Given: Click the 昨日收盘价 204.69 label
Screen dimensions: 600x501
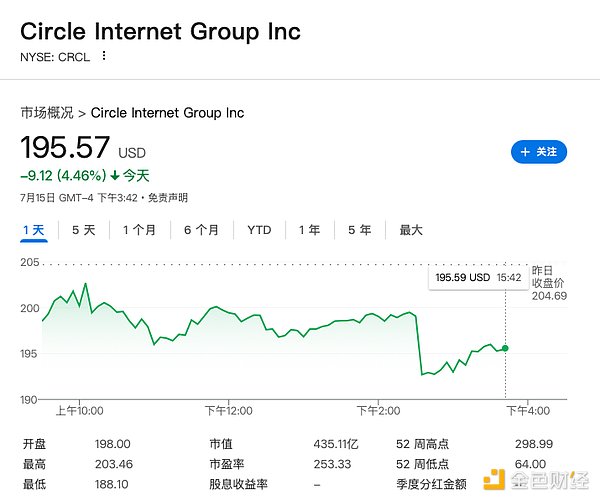Looking at the screenshot, I should (x=549, y=283).
